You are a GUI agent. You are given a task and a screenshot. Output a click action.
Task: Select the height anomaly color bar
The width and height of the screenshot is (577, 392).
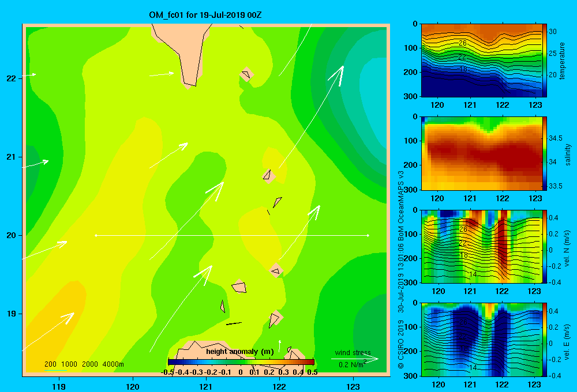pyautogui.click(x=241, y=362)
